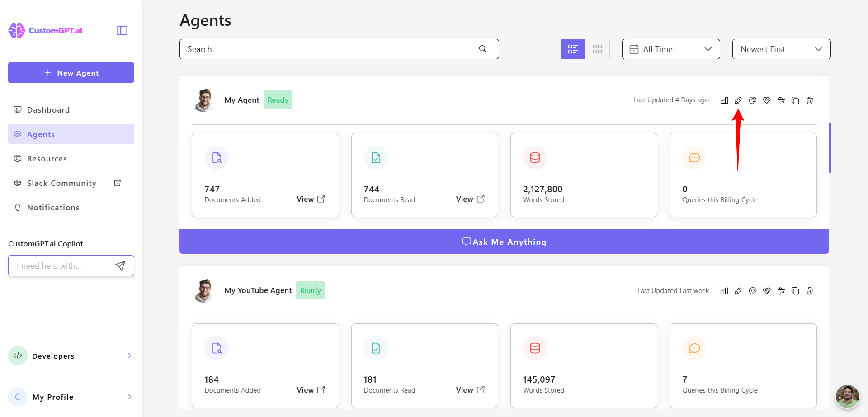The image size is (868, 417).
Task: Click the 145,097 Words Stored card
Action: pos(584,365)
